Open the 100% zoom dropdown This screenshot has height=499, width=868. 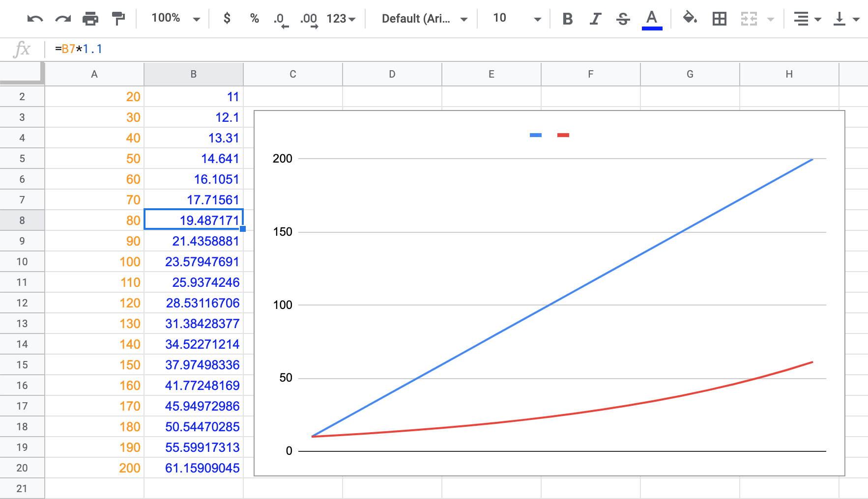[x=175, y=19]
